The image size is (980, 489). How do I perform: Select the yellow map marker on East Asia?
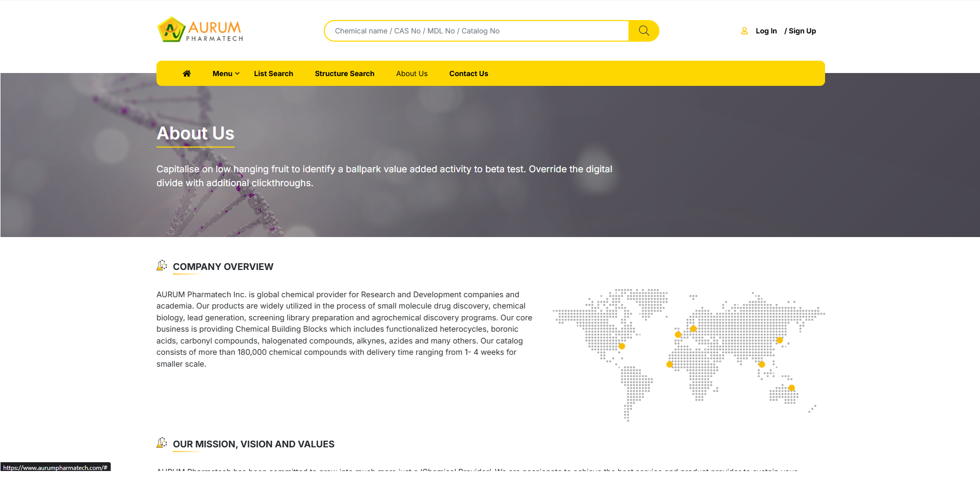click(780, 340)
